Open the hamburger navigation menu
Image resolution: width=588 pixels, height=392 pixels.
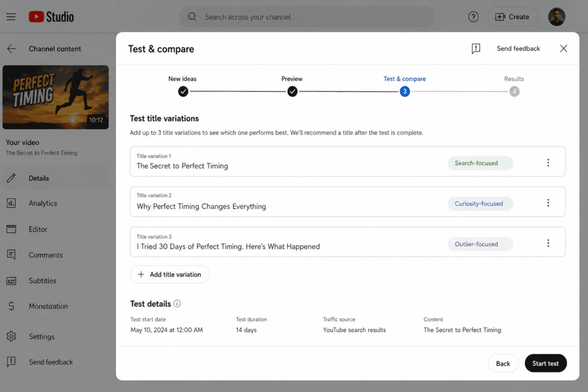tap(11, 17)
